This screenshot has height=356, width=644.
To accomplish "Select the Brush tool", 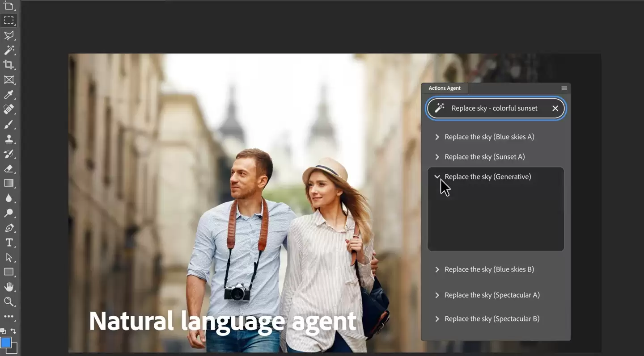I will point(9,124).
